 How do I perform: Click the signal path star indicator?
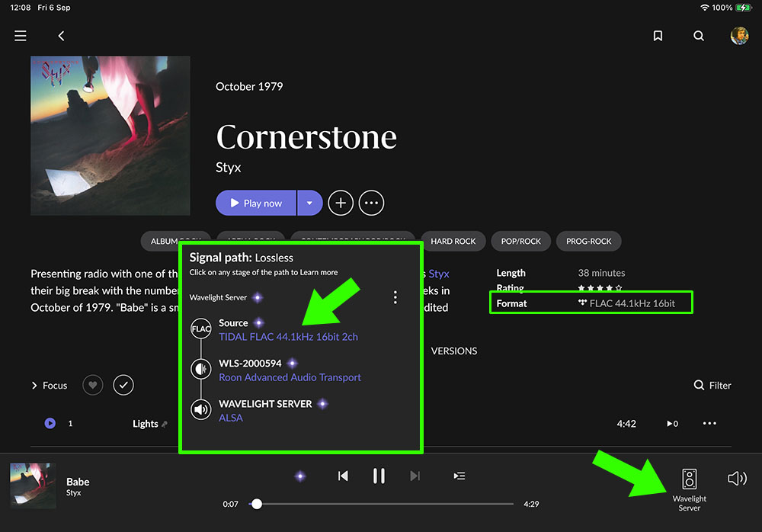coord(300,476)
